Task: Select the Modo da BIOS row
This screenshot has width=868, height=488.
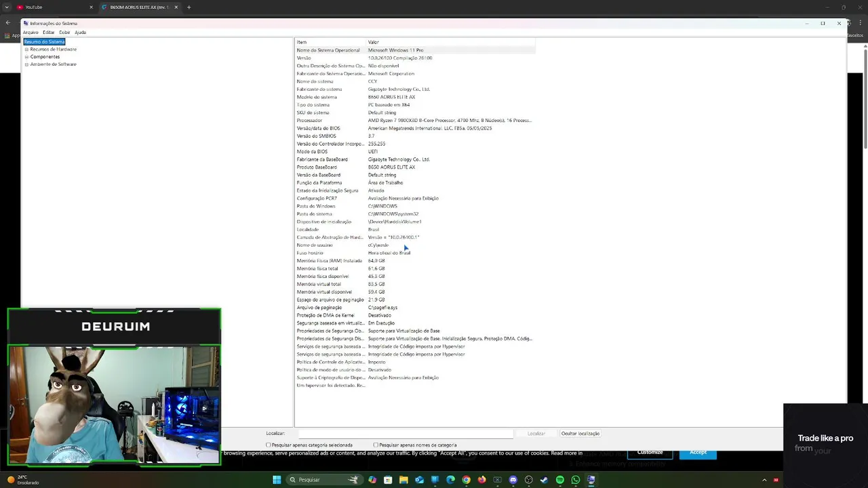Action: pos(415,152)
